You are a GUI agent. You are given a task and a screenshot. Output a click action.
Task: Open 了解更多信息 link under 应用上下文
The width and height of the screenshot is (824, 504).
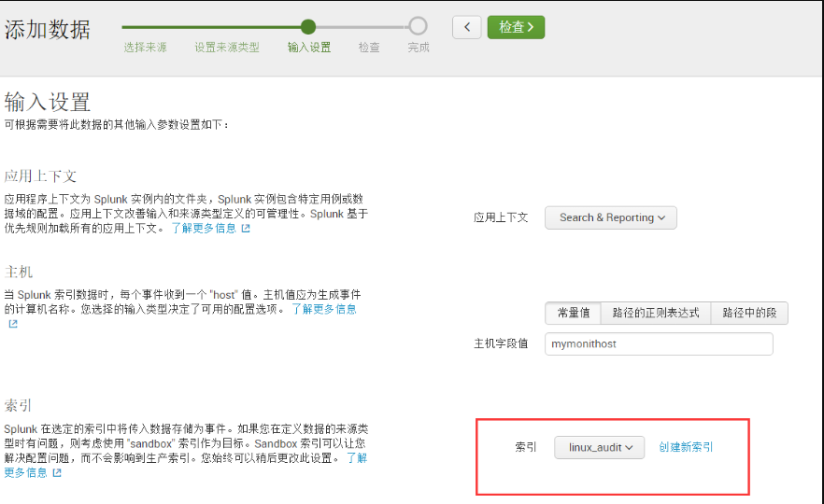[x=204, y=229]
